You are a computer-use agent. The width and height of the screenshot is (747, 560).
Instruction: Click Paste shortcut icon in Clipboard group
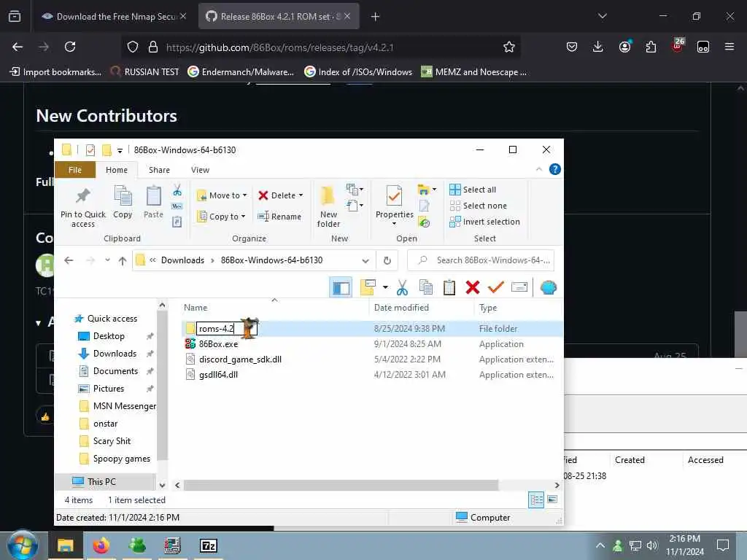[177, 222]
